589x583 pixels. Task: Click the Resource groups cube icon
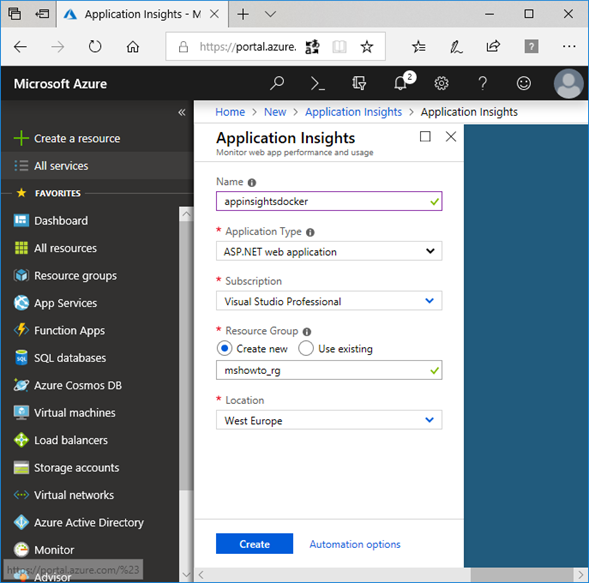(x=21, y=275)
